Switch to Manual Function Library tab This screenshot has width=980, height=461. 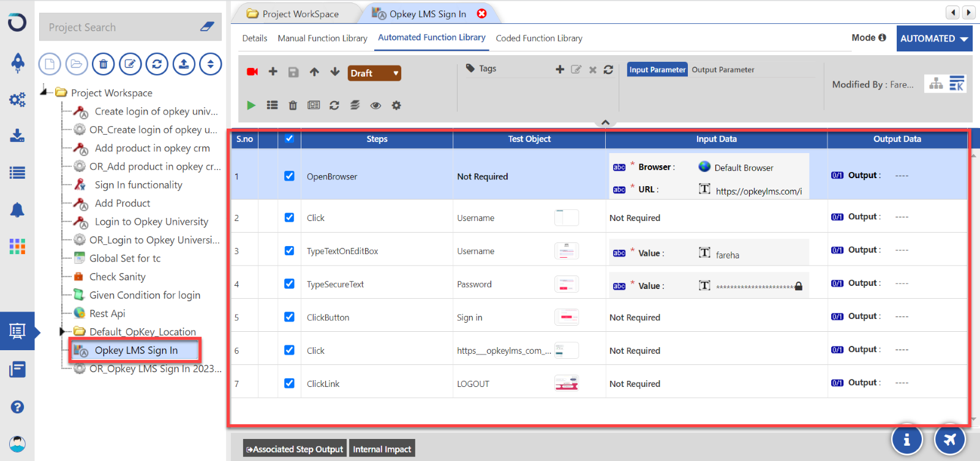(323, 38)
